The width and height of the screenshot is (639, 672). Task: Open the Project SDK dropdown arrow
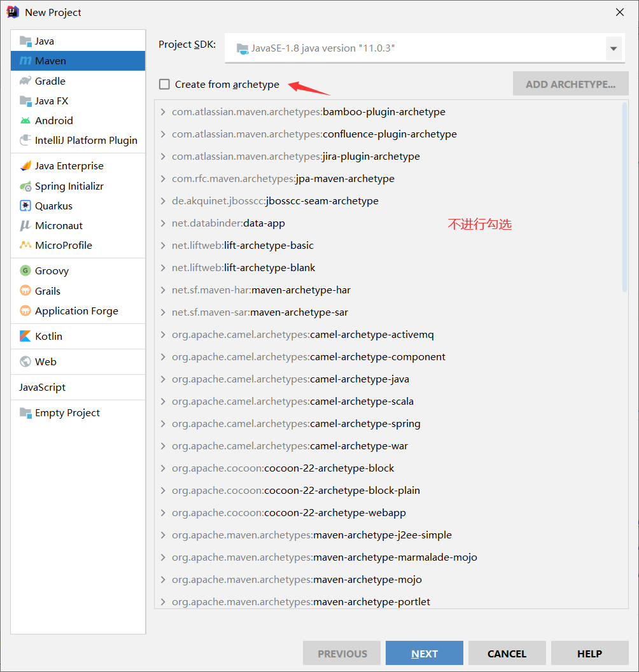coord(614,48)
